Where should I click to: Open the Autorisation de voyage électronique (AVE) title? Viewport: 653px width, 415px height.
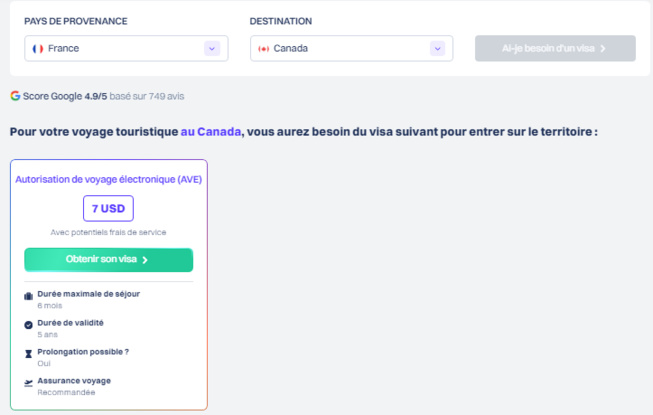108,179
